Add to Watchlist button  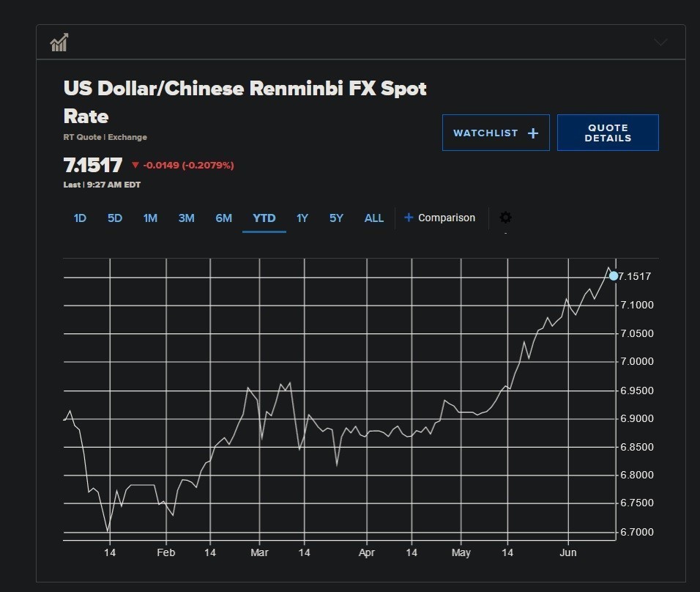(x=495, y=133)
